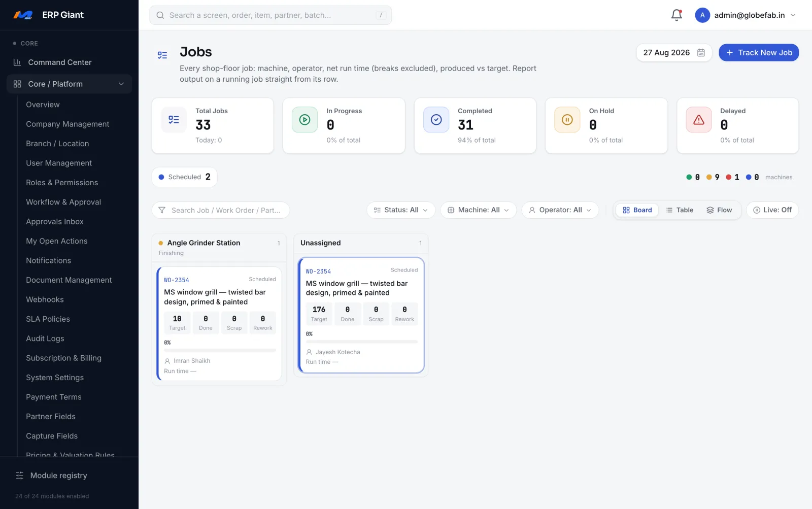The width and height of the screenshot is (812, 509).
Task: Collapse the Core / Platform section chevron
Action: click(121, 84)
